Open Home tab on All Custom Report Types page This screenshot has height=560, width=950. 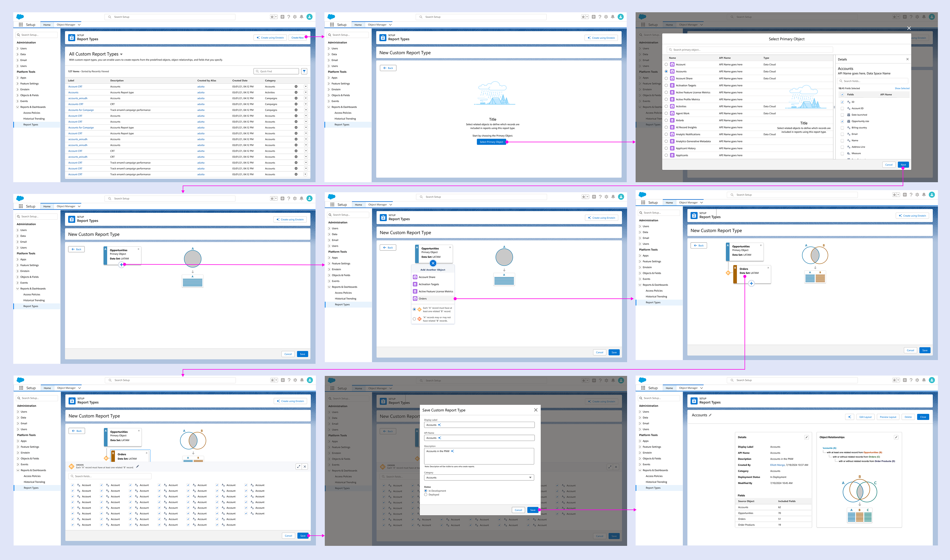click(x=47, y=25)
